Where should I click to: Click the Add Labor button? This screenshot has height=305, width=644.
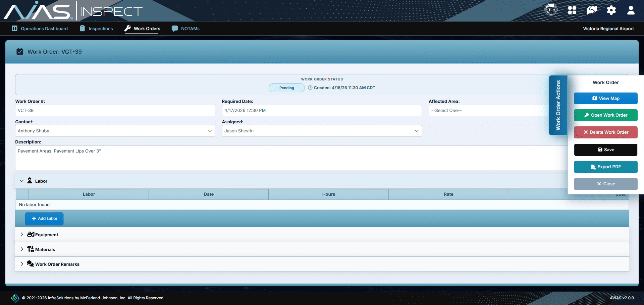[x=44, y=219]
